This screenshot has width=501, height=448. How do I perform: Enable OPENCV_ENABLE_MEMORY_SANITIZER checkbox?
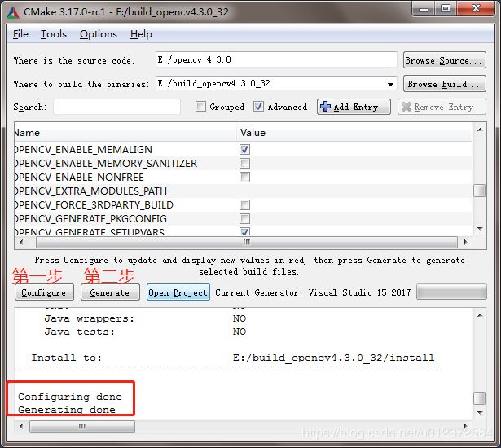click(244, 163)
